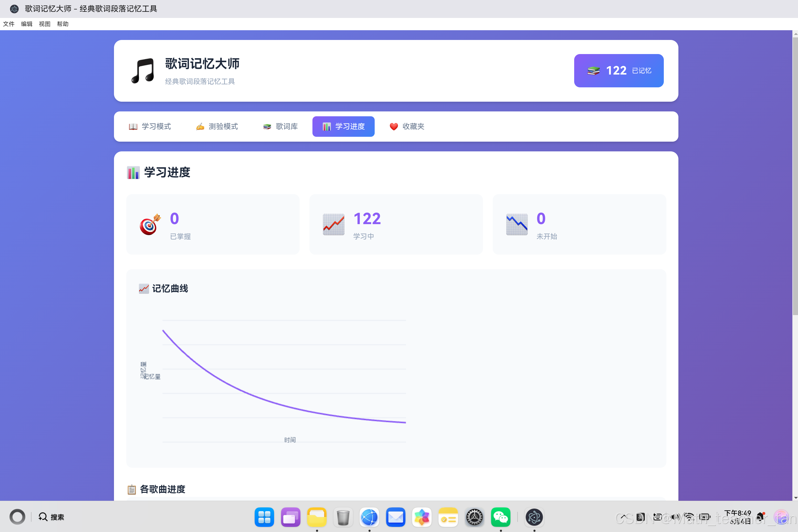Click the chart icon beside 记忆曲线 title
This screenshot has height=532, width=798.
[144, 289]
